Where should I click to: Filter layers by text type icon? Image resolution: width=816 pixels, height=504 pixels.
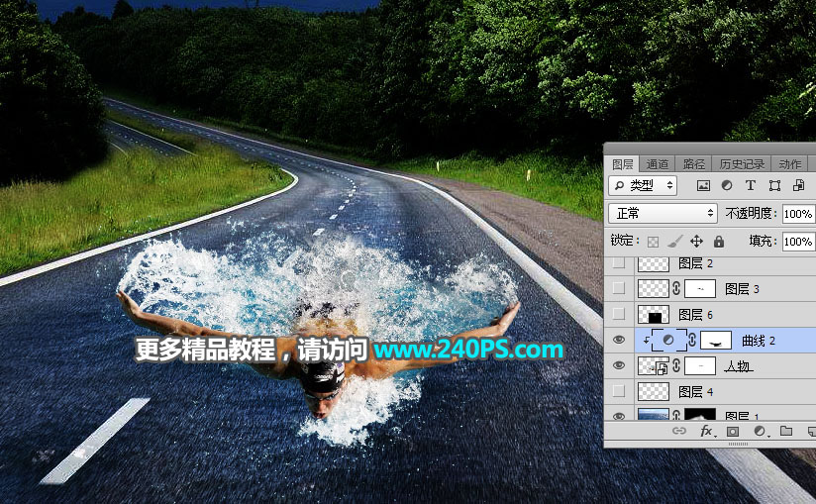click(x=750, y=185)
